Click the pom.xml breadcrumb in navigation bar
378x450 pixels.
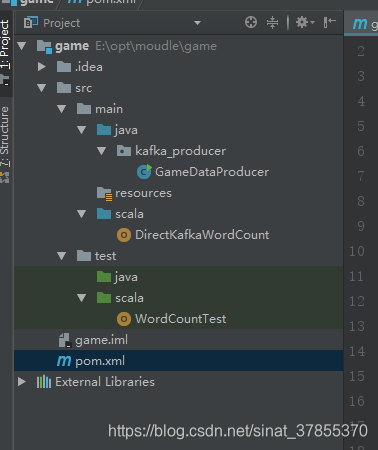(103, 2)
